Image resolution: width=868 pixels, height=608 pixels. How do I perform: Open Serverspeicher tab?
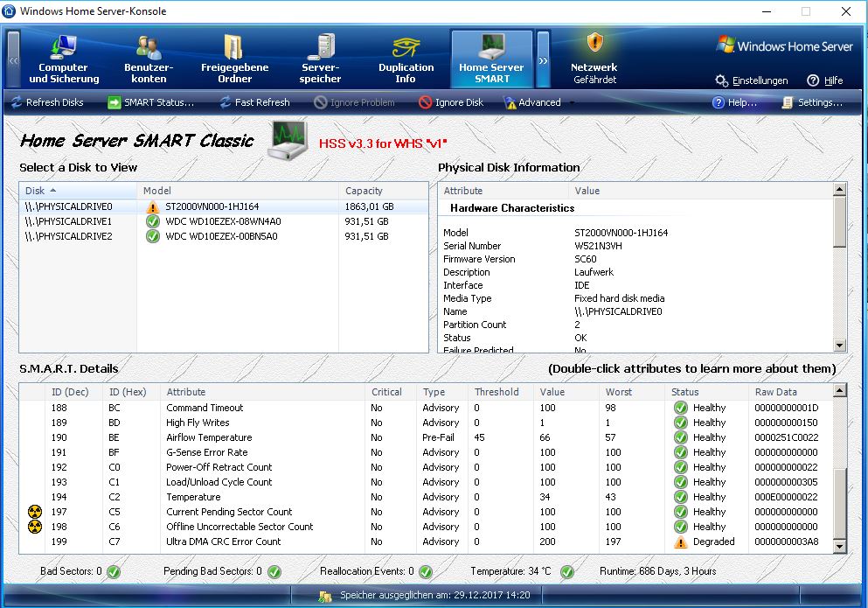coord(320,59)
